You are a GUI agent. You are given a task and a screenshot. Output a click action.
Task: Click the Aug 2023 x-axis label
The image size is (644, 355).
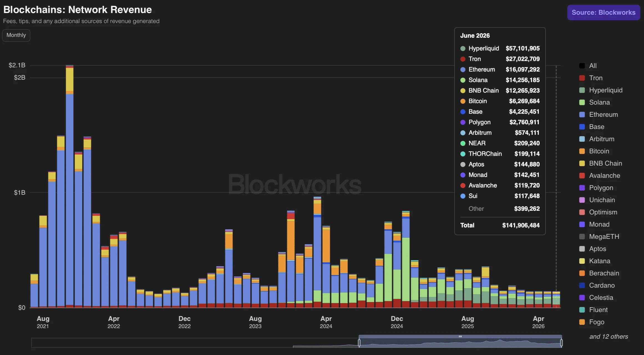[255, 322]
